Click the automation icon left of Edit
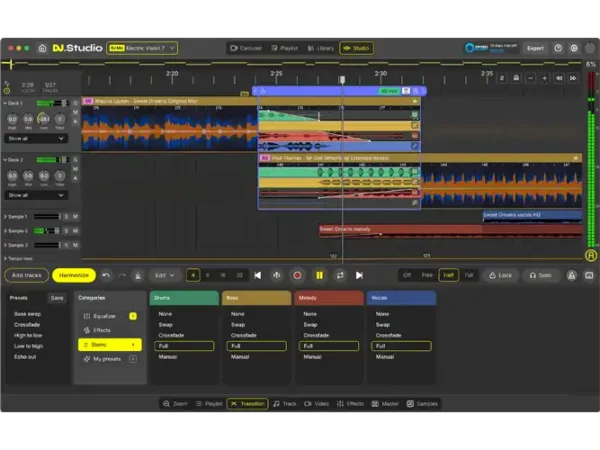 [138, 275]
